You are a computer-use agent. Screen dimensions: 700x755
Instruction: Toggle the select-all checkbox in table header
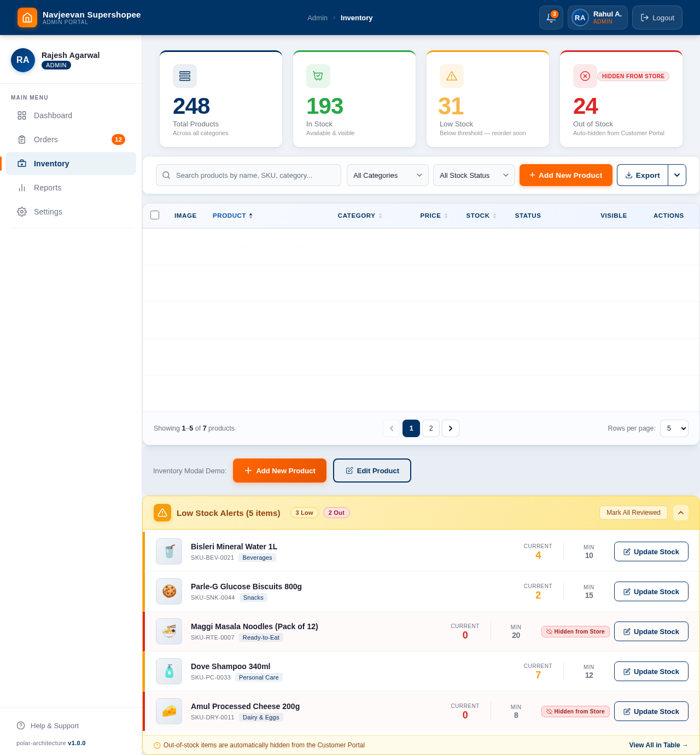click(x=155, y=215)
